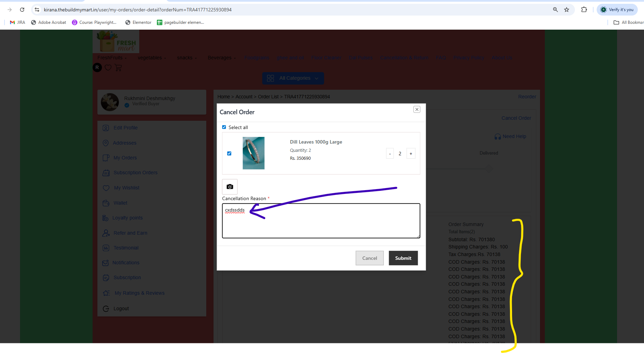The width and height of the screenshot is (644, 353).
Task: Click the Reorder link
Action: tap(527, 97)
